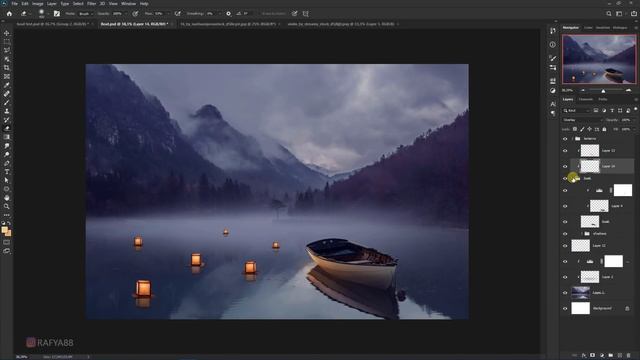The image size is (640, 360).
Task: Create a new group folder icon
Action: coord(611,356)
